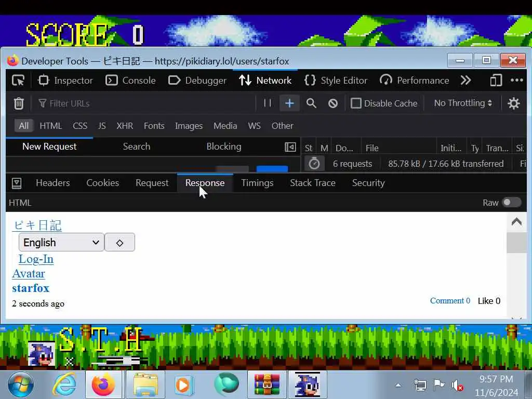Toggle Responsive Design Mode icon
The height and width of the screenshot is (399, 532).
coord(496,81)
